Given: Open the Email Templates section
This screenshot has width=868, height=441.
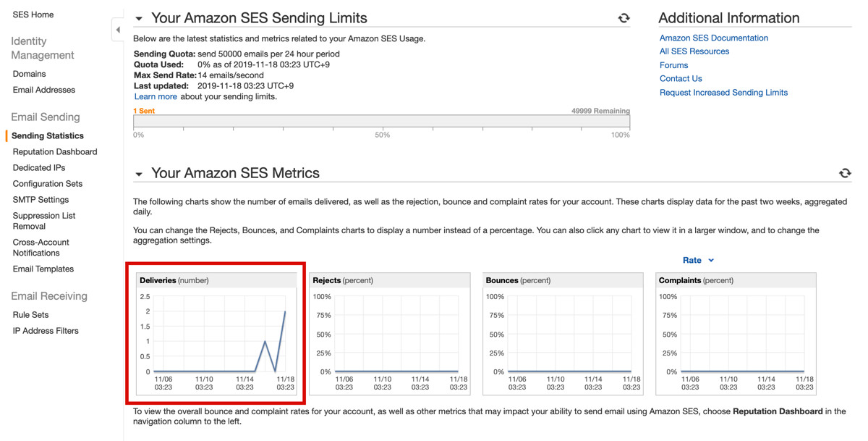Looking at the screenshot, I should [43, 269].
